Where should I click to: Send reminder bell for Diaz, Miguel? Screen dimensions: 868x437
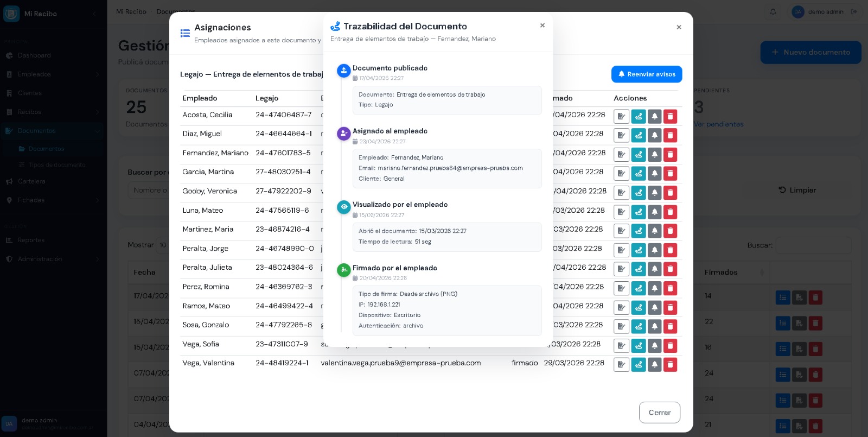[654, 135]
